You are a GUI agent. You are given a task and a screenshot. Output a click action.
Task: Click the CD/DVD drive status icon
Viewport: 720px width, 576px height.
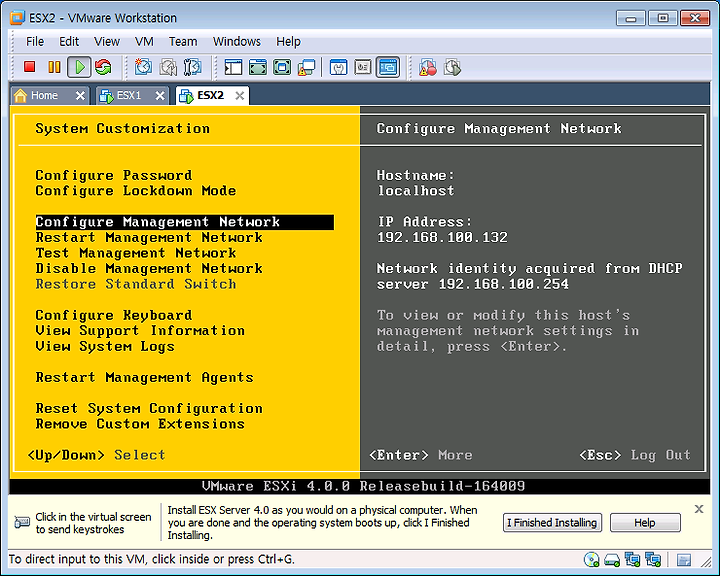point(591,559)
